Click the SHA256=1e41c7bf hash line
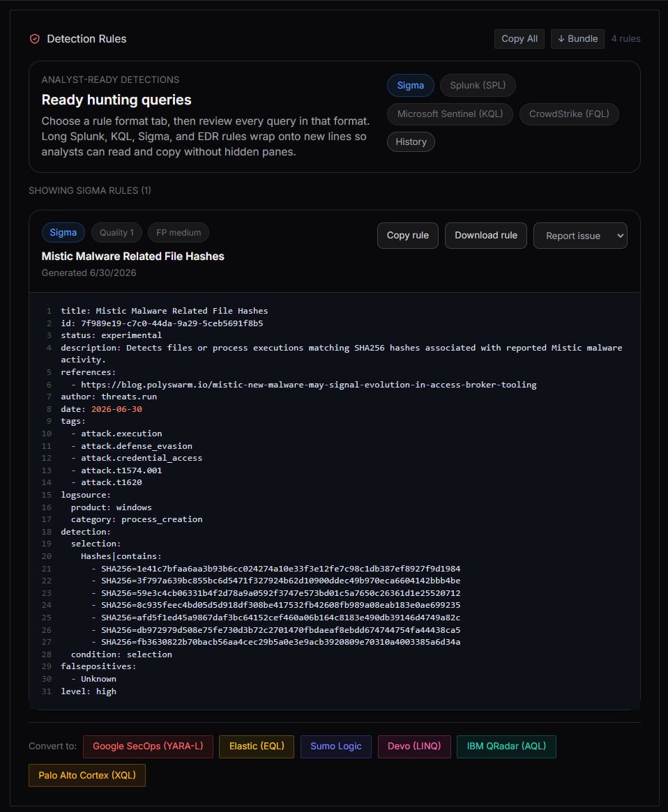668x812 pixels. (x=275, y=569)
